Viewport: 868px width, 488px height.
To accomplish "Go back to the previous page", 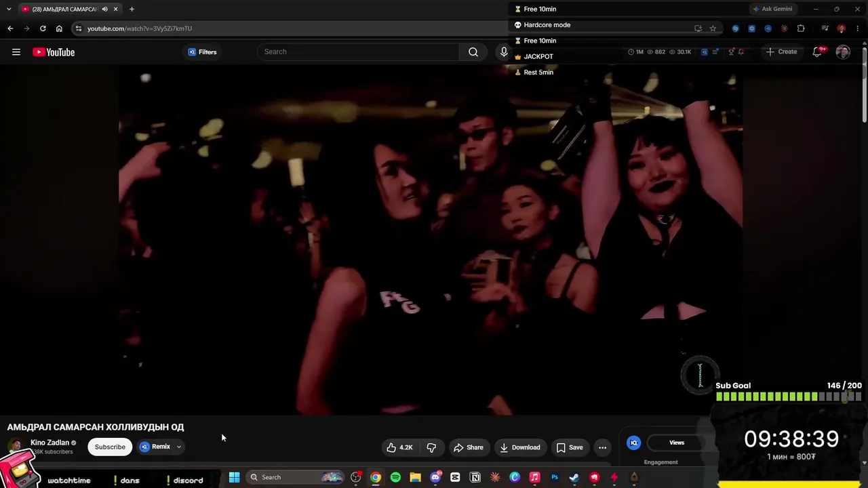I will [x=10, y=28].
